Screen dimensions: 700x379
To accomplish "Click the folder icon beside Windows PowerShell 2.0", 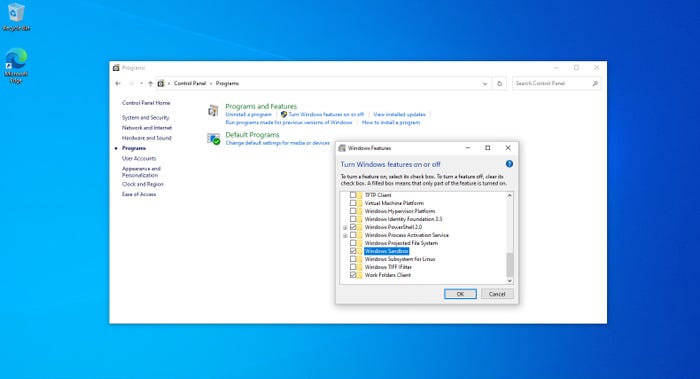I will tap(359, 227).
